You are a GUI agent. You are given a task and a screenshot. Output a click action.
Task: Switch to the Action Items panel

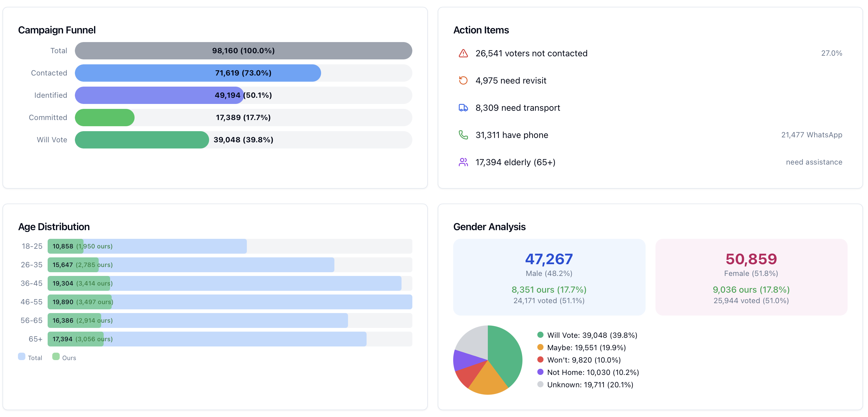point(481,30)
